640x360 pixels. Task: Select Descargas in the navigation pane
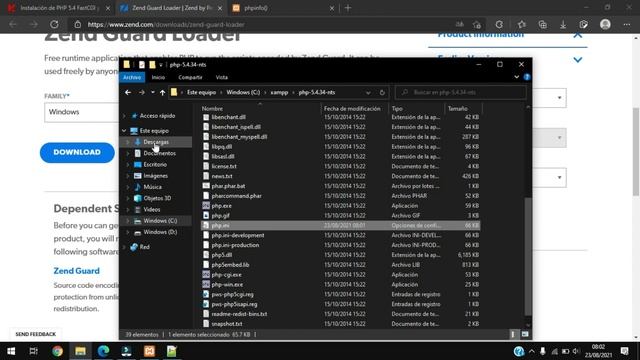tap(156, 142)
